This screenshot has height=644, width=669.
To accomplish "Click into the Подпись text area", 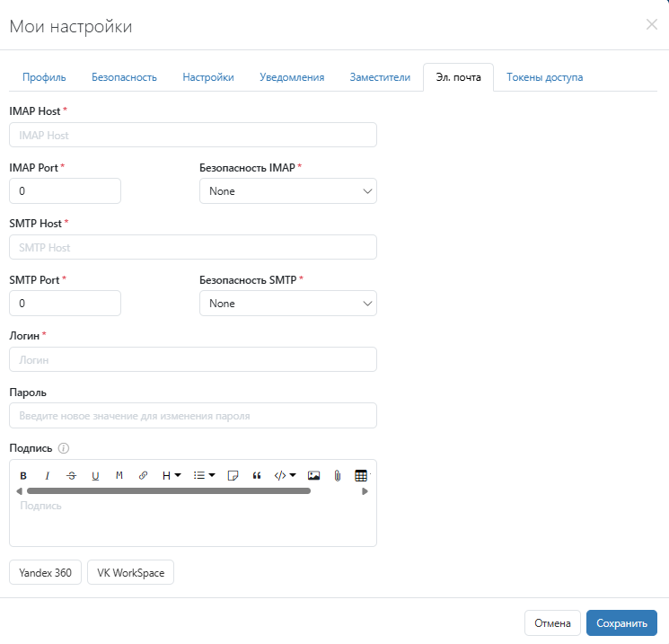I will click(193, 522).
